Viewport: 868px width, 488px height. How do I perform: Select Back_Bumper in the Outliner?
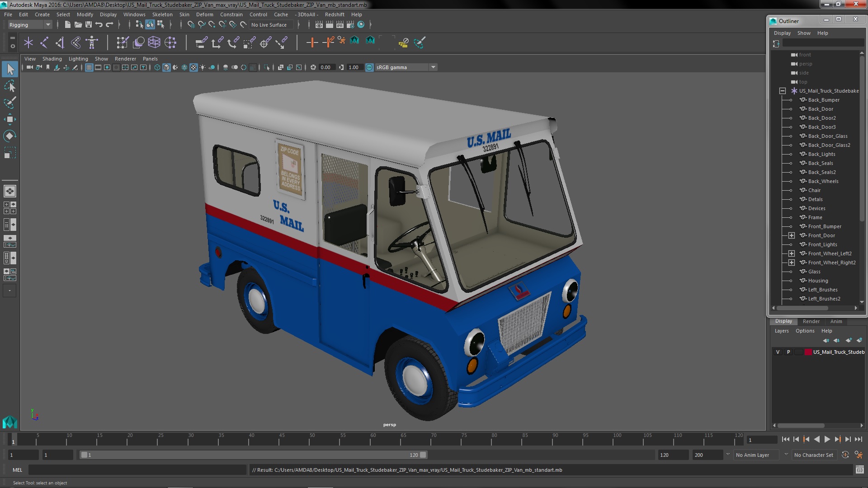(x=823, y=100)
